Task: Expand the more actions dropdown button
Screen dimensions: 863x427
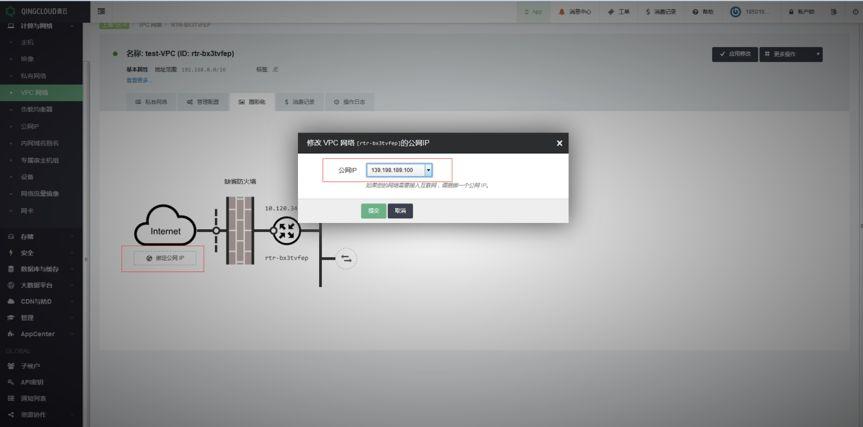Action: pyautogui.click(x=793, y=53)
